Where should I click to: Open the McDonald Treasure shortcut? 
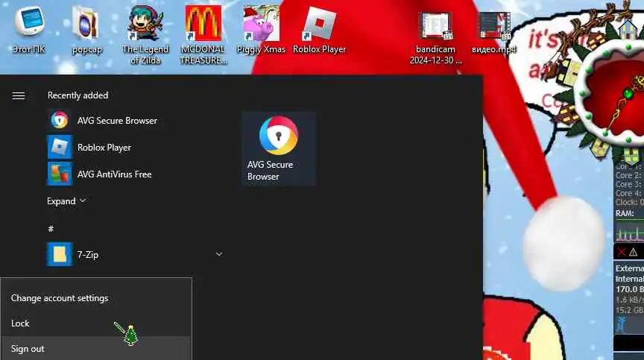[203, 35]
